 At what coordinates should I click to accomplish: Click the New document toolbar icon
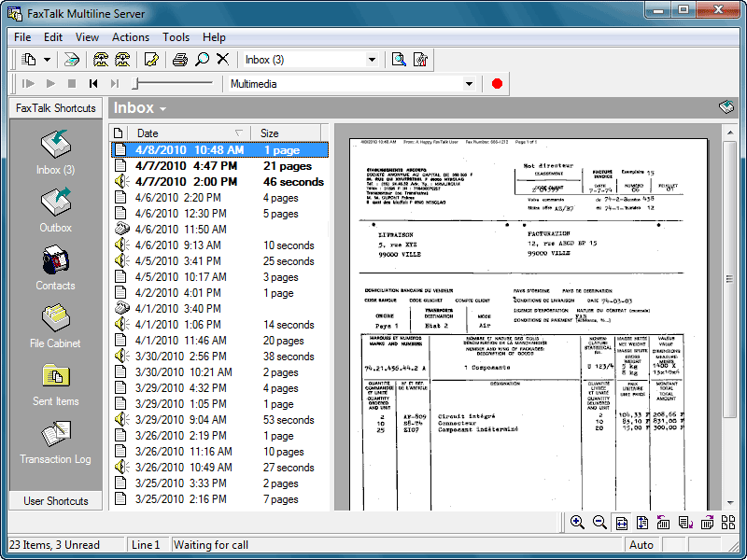coord(30,60)
